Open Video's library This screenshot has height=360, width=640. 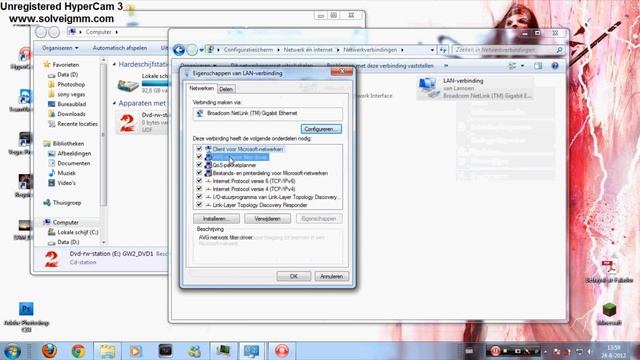pos(67,183)
